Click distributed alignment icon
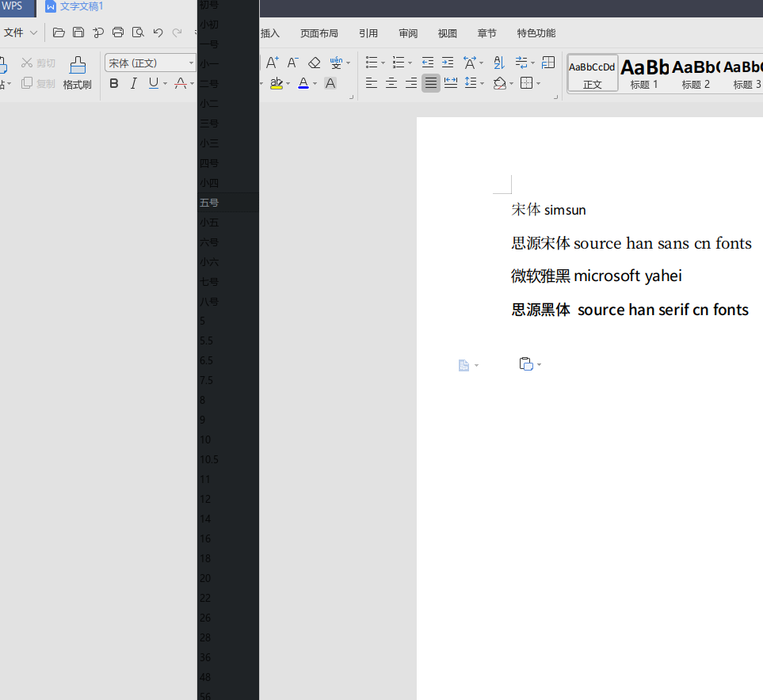Viewport: 763px width, 700px height. click(451, 83)
